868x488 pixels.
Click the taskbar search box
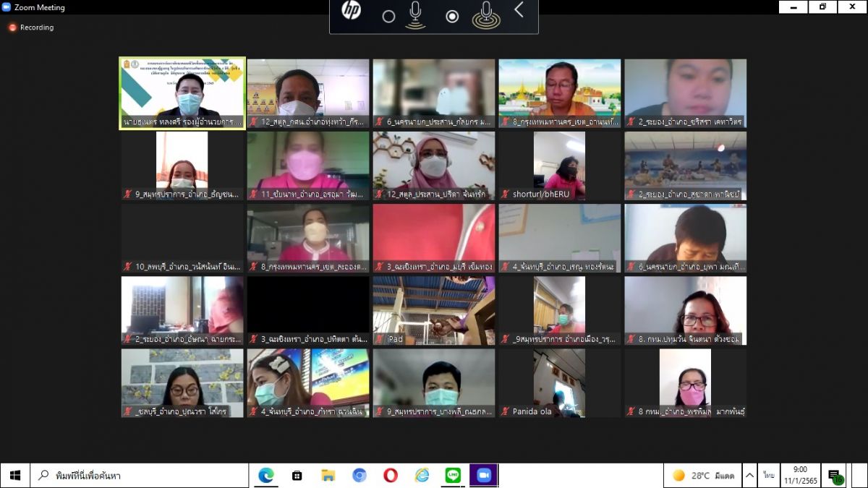[x=137, y=475]
